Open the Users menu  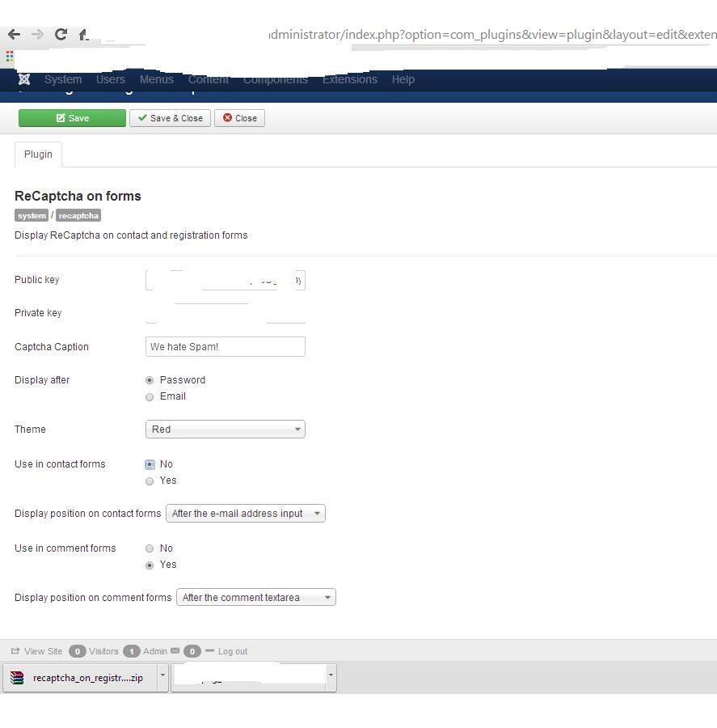click(x=111, y=79)
